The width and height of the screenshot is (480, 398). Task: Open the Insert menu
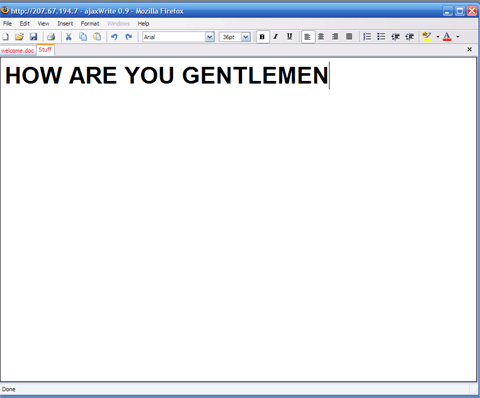[65, 24]
